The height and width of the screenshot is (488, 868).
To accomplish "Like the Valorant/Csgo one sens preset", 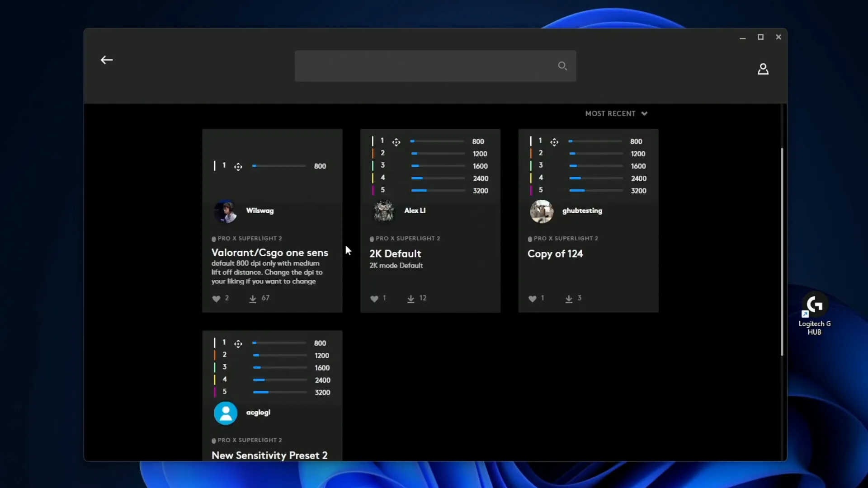I will [216, 298].
